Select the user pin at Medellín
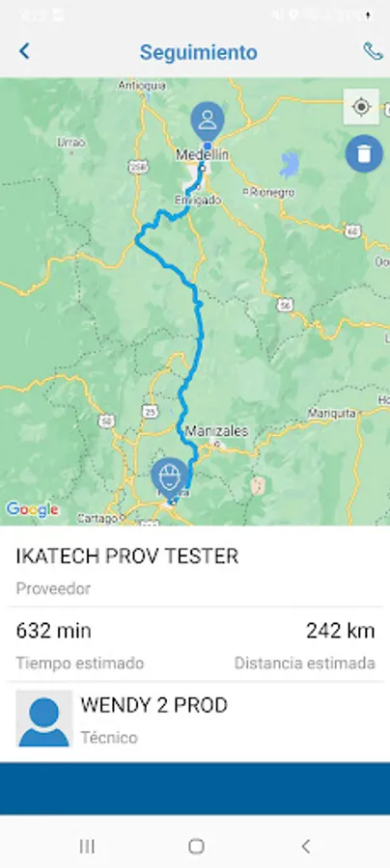 click(x=208, y=122)
